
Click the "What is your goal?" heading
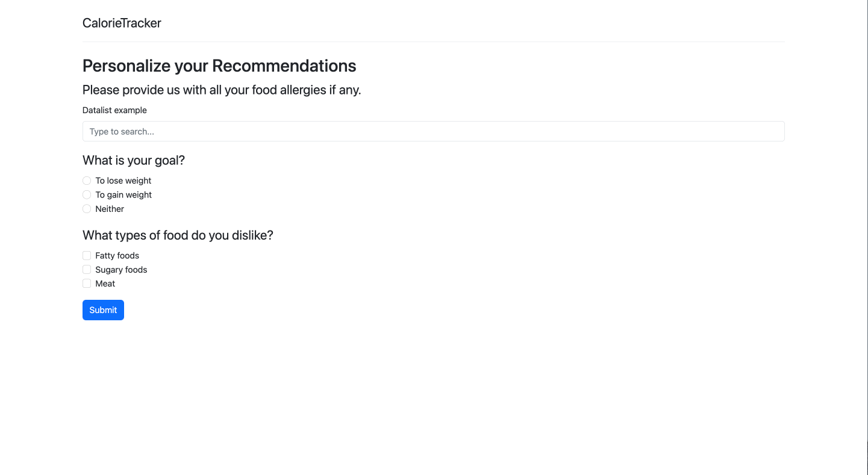133,160
